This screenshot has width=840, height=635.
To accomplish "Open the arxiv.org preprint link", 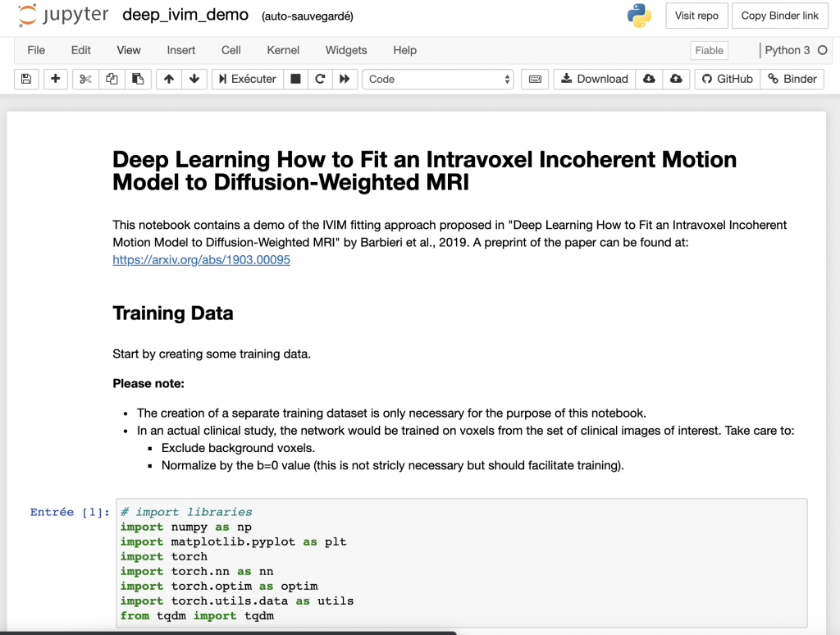I will pyautogui.click(x=201, y=260).
